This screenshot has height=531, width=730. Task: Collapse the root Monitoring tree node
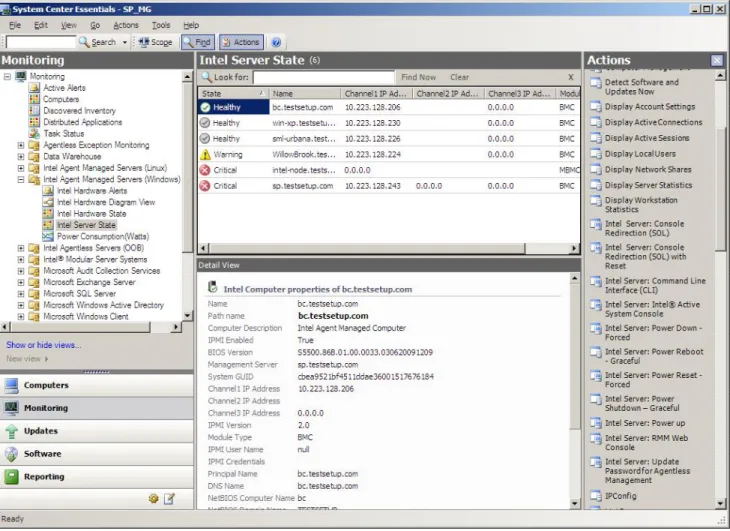pos(7,76)
